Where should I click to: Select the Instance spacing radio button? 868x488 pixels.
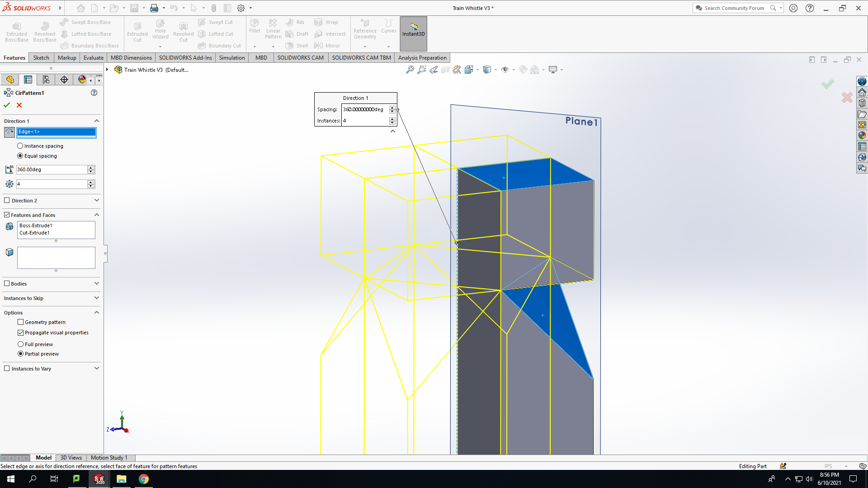click(x=20, y=146)
